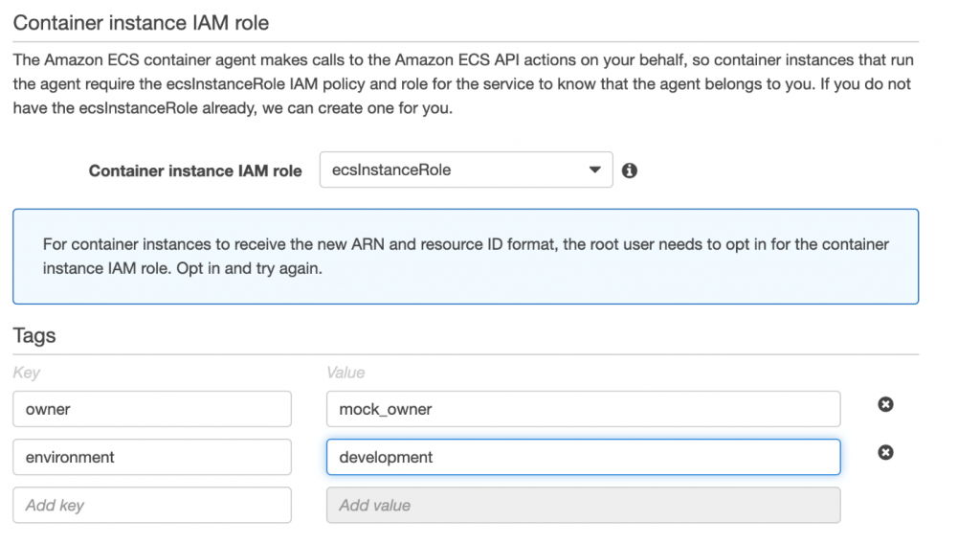
Task: Click the opt-in ARN notice text
Action: 466,257
